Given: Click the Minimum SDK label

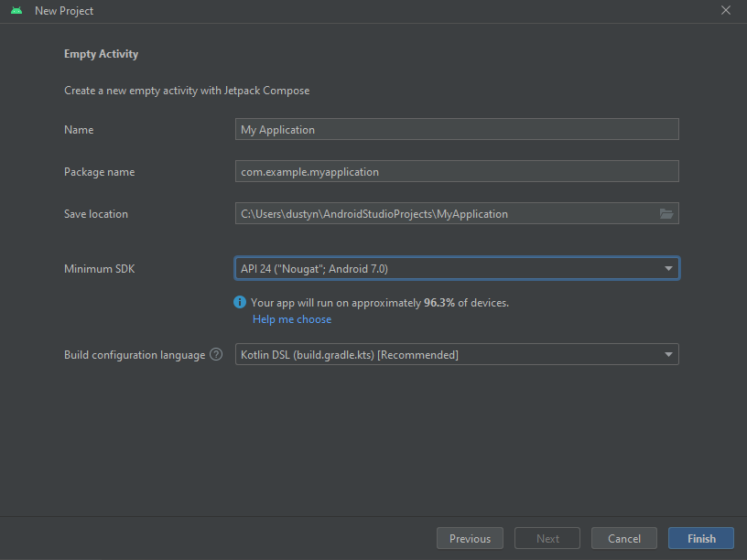Looking at the screenshot, I should pos(100,269).
